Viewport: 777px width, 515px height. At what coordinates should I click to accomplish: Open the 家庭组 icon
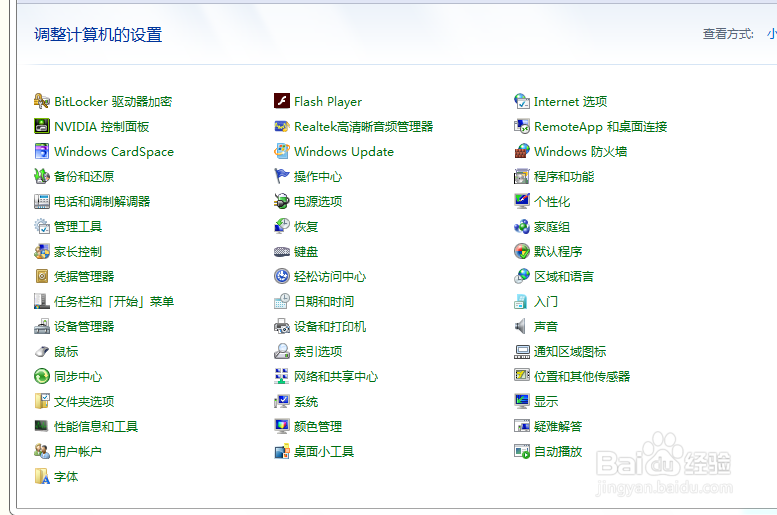coord(522,226)
